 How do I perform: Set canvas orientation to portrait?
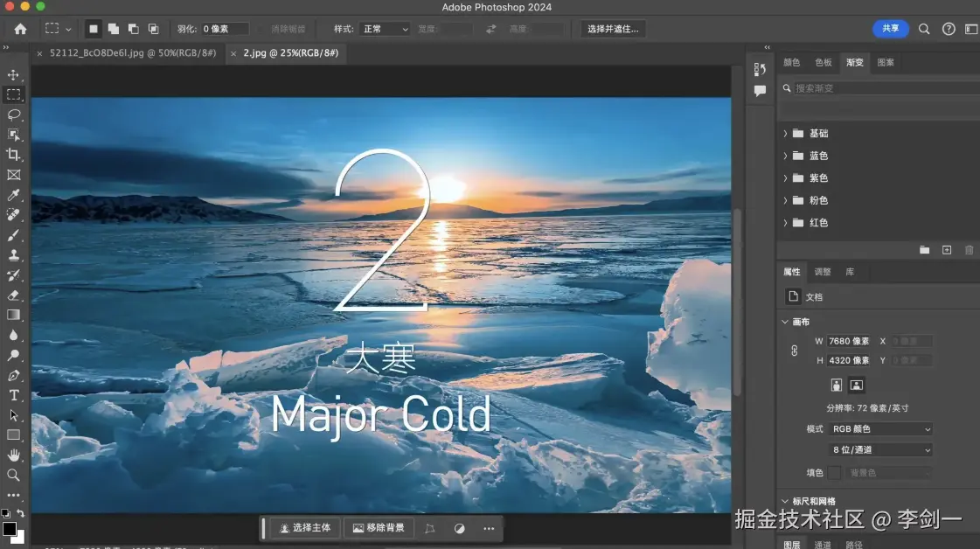pyautogui.click(x=837, y=386)
